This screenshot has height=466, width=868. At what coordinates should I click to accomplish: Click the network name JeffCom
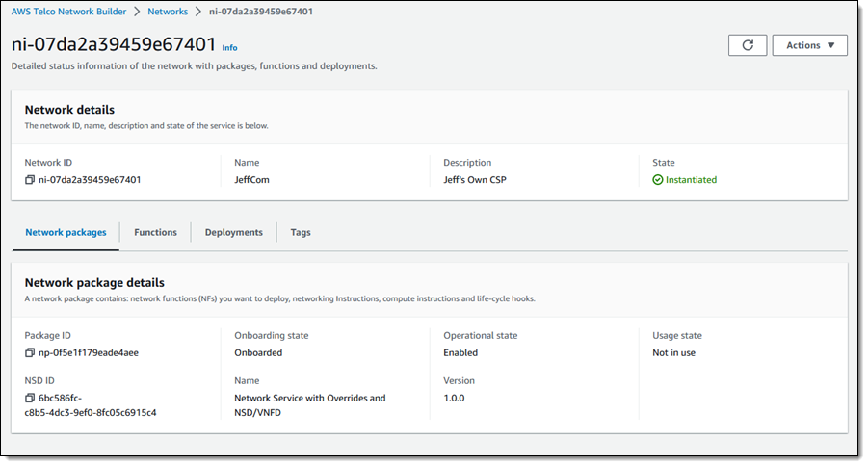251,180
